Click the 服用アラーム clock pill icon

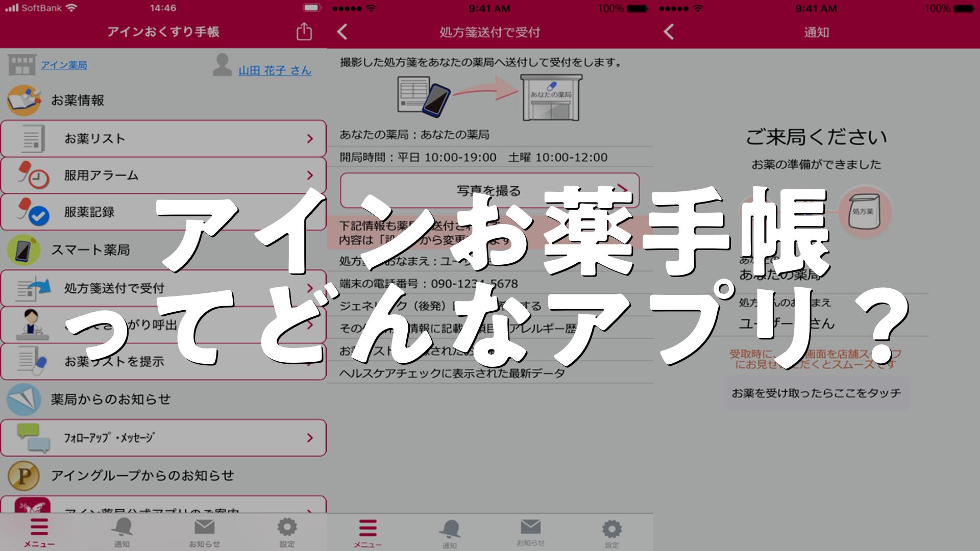tap(33, 175)
